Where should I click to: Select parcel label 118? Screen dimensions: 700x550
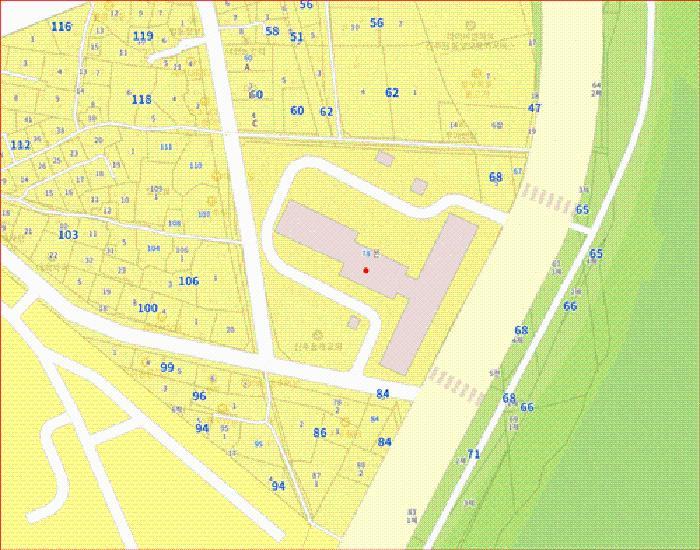pos(141,99)
